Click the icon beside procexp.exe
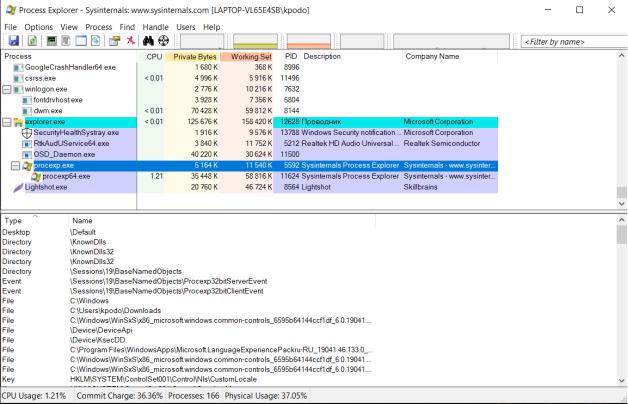628x404 pixels. coord(27,166)
